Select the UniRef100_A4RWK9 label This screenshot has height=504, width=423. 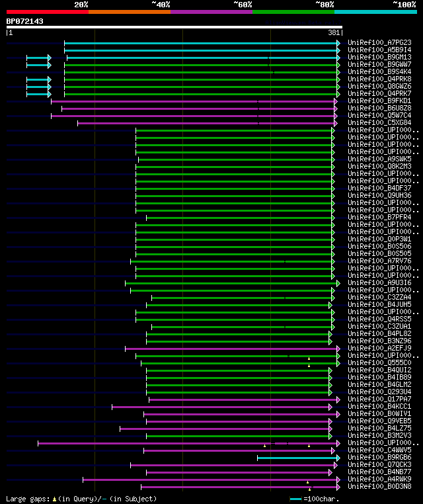tap(379, 479)
